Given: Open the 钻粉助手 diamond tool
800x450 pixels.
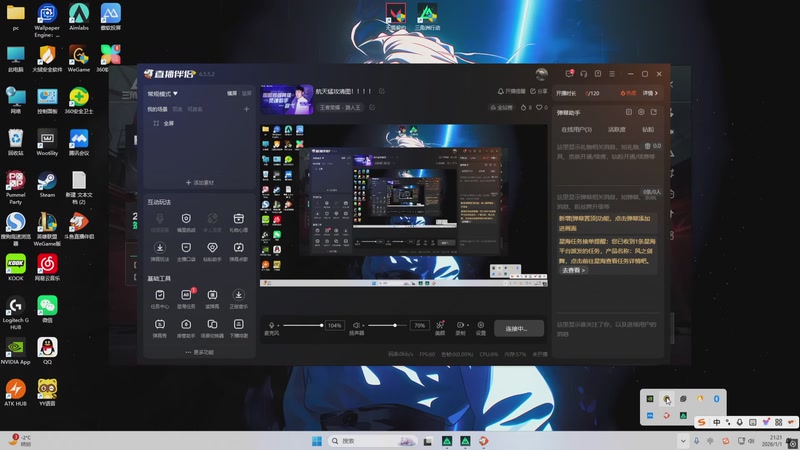Looking at the screenshot, I should click(x=212, y=252).
